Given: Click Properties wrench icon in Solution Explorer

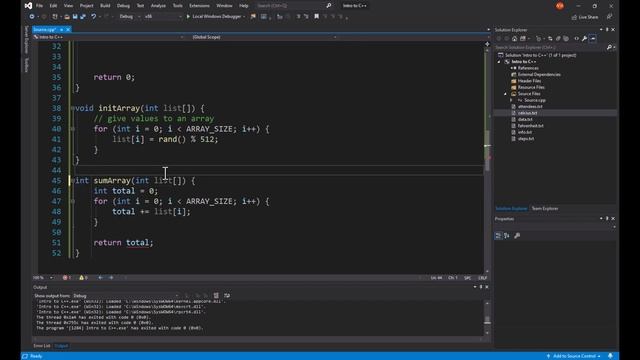Looking at the screenshot, I should point(584,39).
